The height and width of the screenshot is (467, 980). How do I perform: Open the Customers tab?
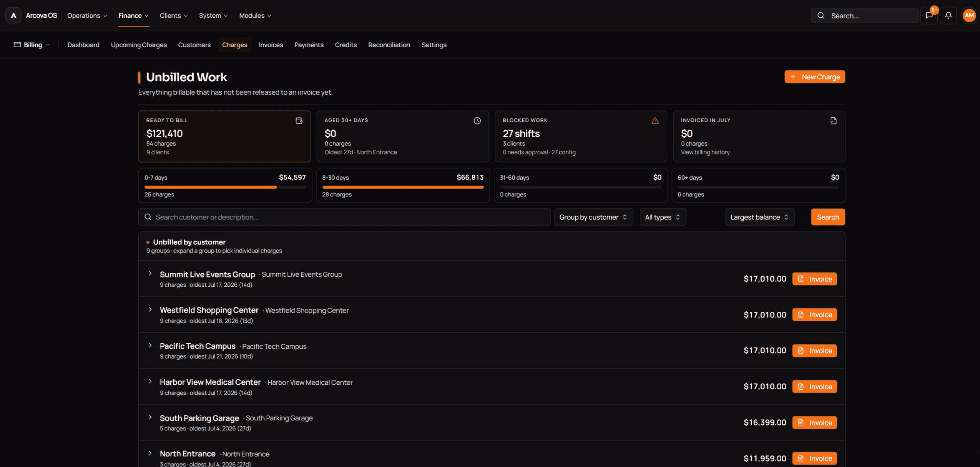[x=194, y=45]
